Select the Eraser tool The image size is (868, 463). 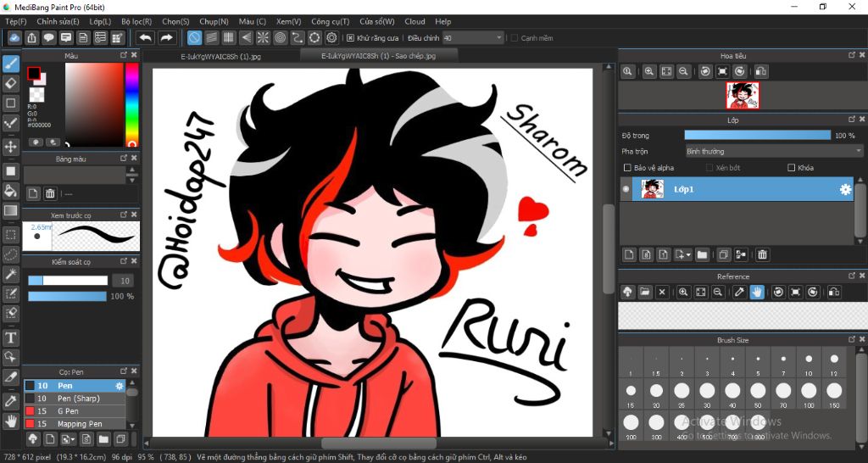pos(10,84)
